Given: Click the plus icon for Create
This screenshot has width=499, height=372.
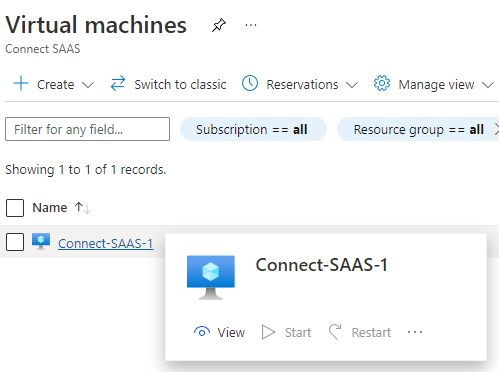Looking at the screenshot, I should pos(21,83).
